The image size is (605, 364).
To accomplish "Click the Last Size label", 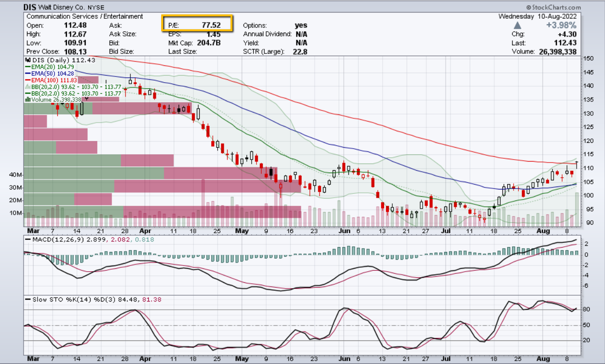I will click(182, 51).
